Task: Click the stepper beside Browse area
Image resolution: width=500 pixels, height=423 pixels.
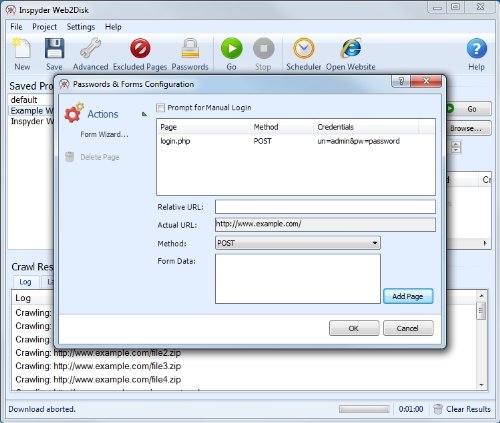Action: pyautogui.click(x=456, y=147)
